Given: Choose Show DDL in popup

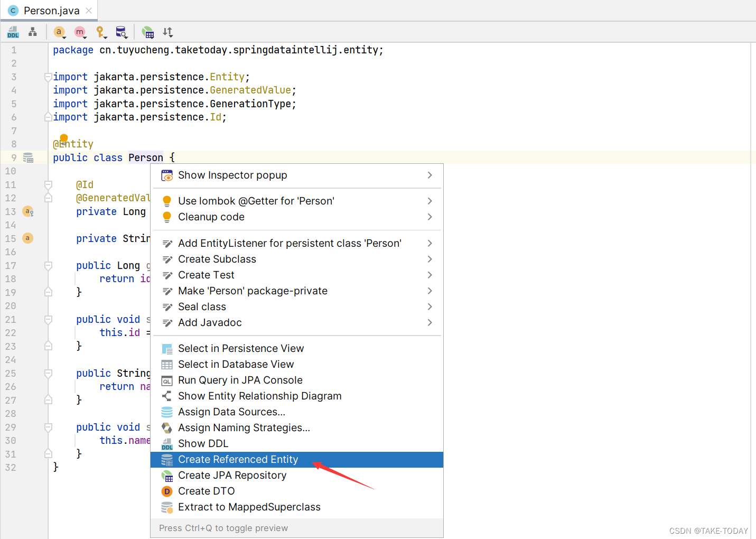Looking at the screenshot, I should click(297, 443).
